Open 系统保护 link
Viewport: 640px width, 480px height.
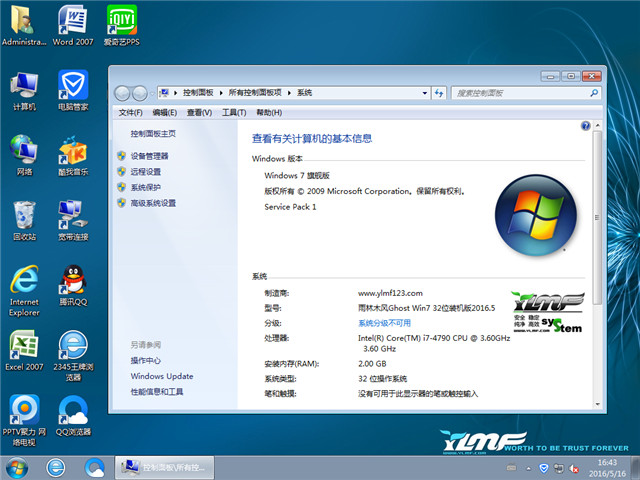(x=146, y=187)
